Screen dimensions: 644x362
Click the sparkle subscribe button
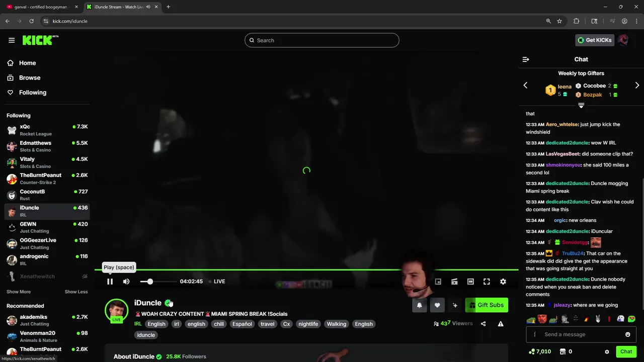[455, 305]
